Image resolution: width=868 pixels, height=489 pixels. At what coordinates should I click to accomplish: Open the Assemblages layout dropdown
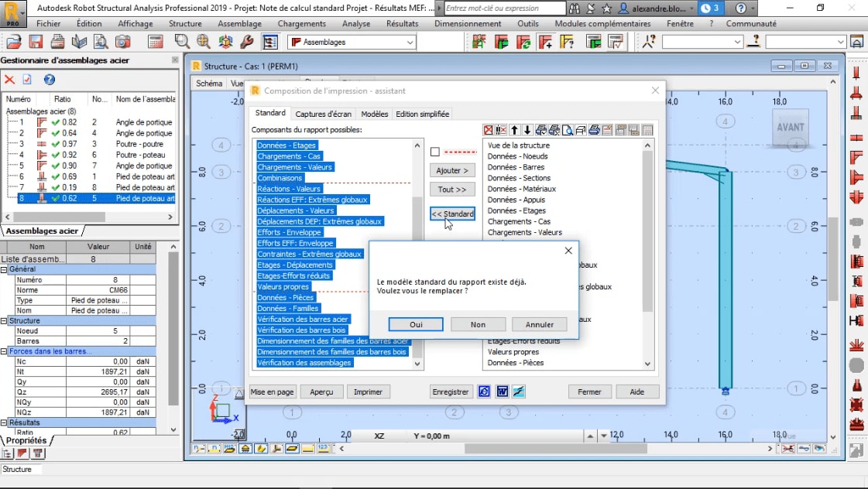click(x=410, y=42)
